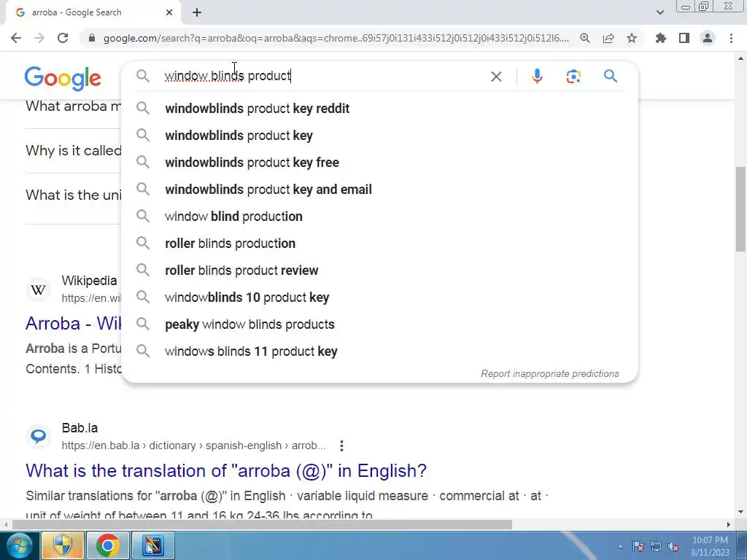Choose 'windows blinds 11 product key'
The height and width of the screenshot is (560, 747).
tap(379, 351)
